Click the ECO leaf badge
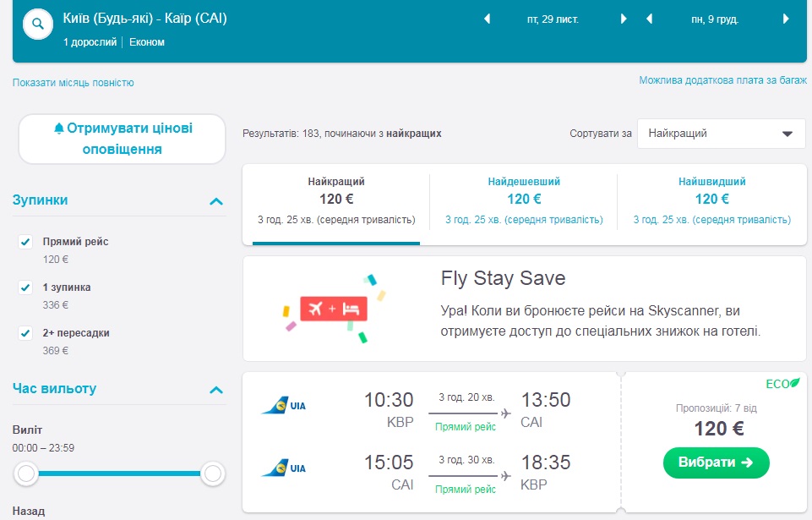 coord(782,384)
